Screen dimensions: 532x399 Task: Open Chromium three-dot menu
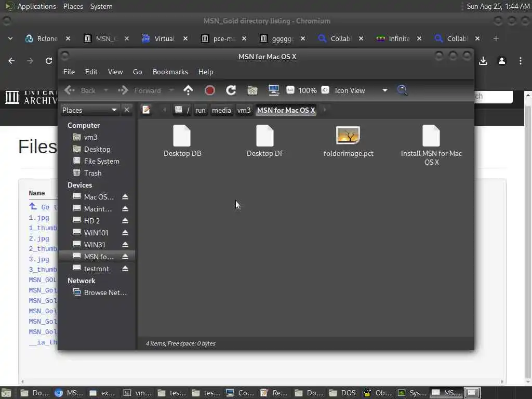coord(521,61)
